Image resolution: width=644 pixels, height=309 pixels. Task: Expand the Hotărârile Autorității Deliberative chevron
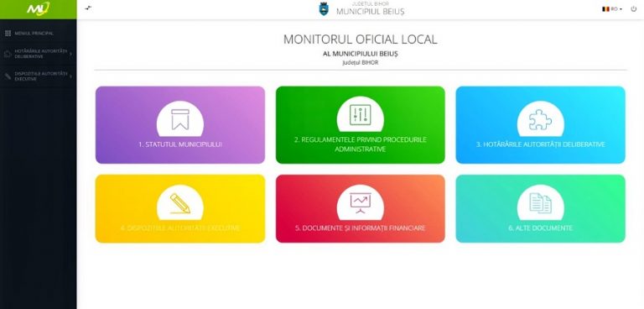pyautogui.click(x=70, y=54)
